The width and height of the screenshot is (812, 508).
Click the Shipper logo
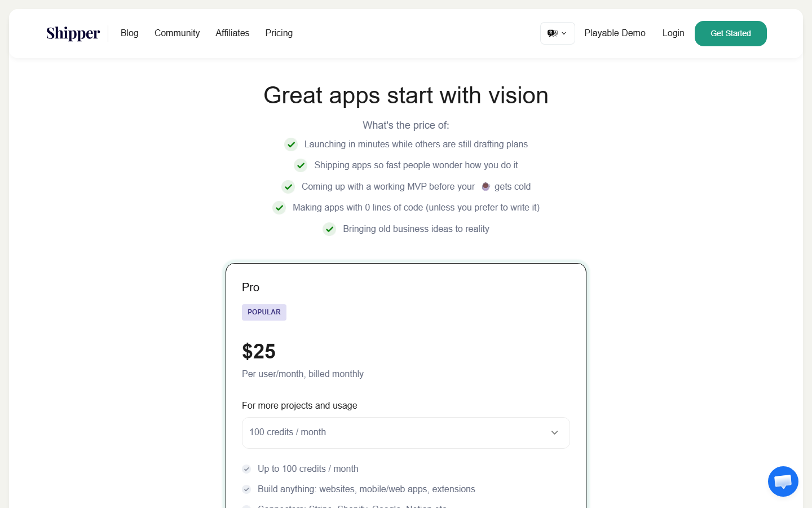pos(72,33)
